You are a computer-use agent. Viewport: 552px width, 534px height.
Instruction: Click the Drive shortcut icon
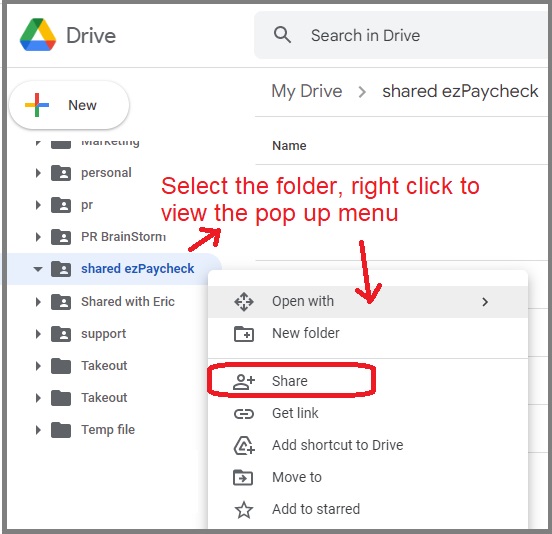coord(244,446)
